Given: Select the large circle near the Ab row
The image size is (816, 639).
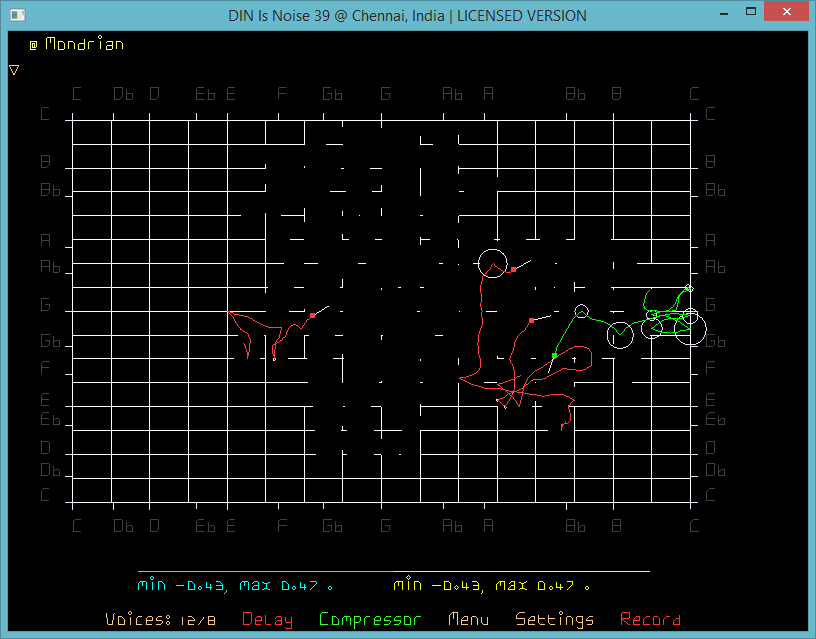Looking at the screenshot, I should point(492,264).
